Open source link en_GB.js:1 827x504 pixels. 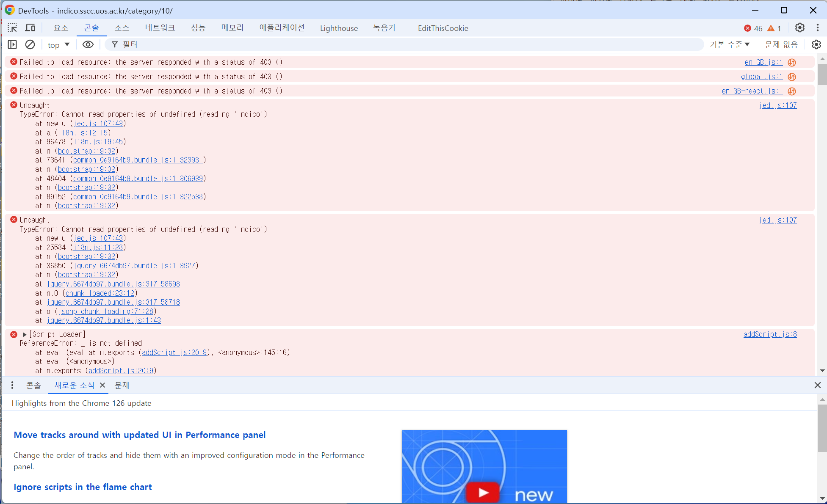(x=763, y=62)
